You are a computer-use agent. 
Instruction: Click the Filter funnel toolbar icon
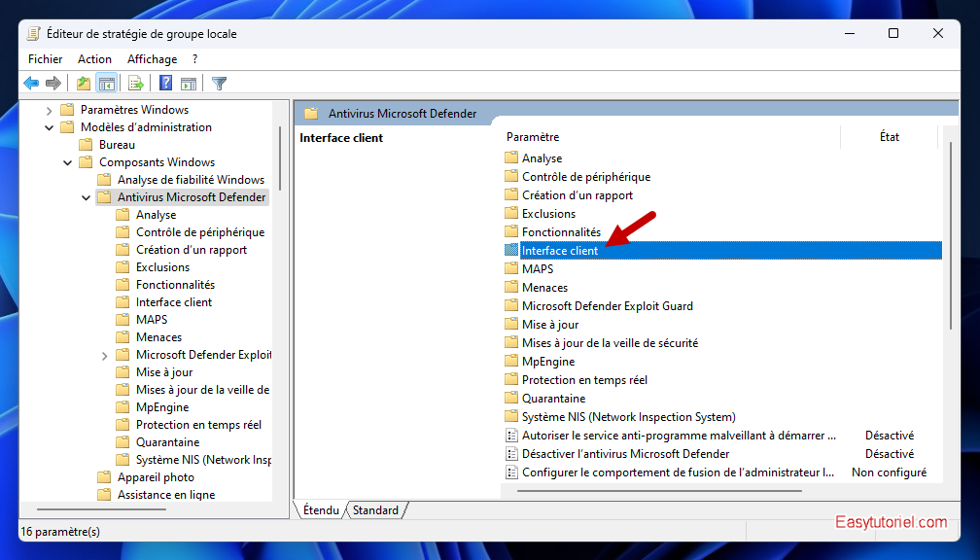[x=220, y=84]
